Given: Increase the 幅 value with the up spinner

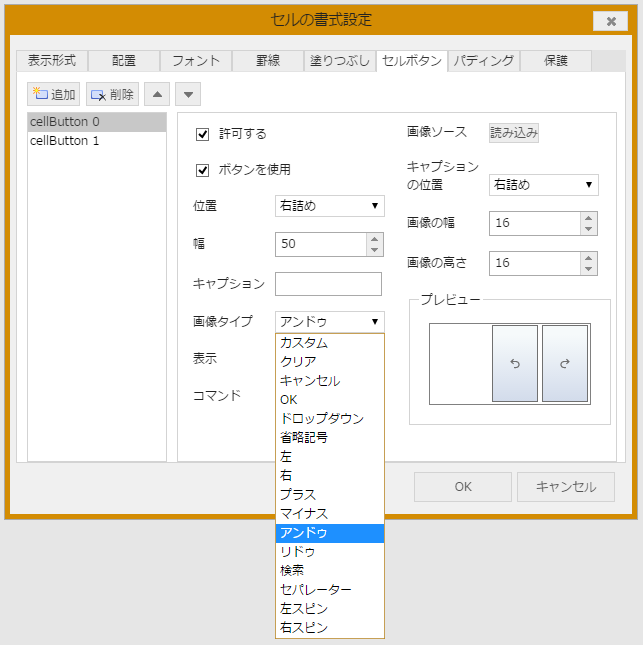Looking at the screenshot, I should click(x=374, y=239).
